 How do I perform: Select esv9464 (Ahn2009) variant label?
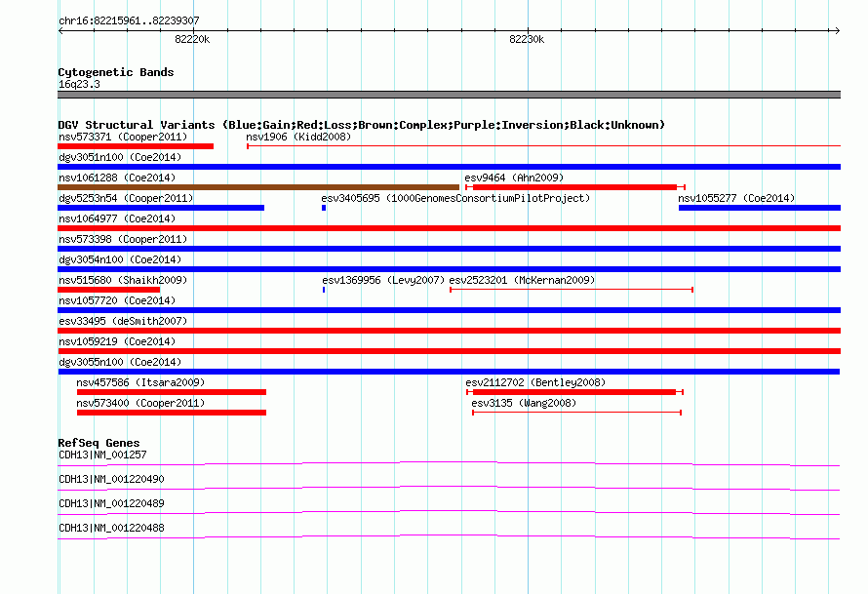(x=514, y=178)
